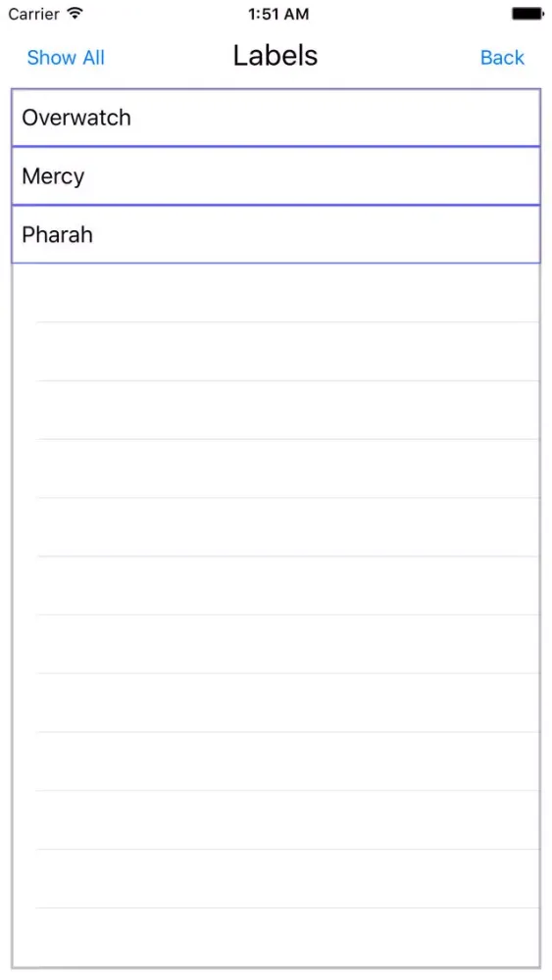This screenshot has height=980, width=552.
Task: Select the Mercy label row
Action: tap(276, 176)
